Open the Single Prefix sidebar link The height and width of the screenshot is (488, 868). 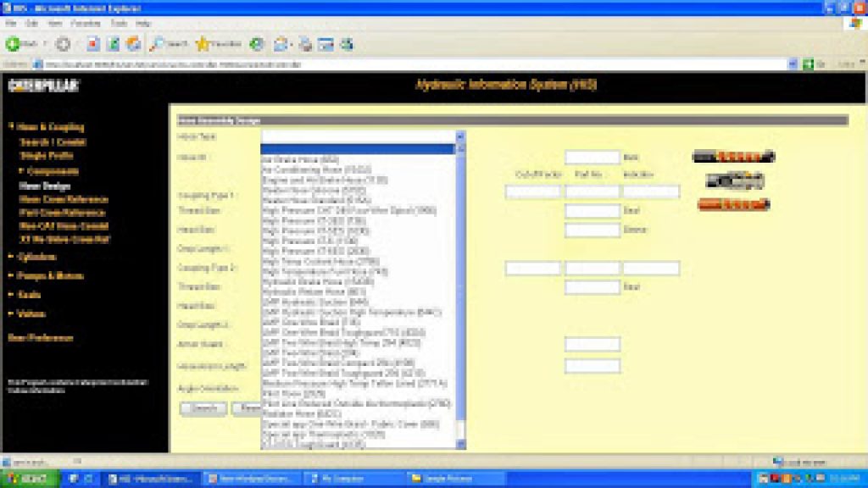[x=46, y=156]
